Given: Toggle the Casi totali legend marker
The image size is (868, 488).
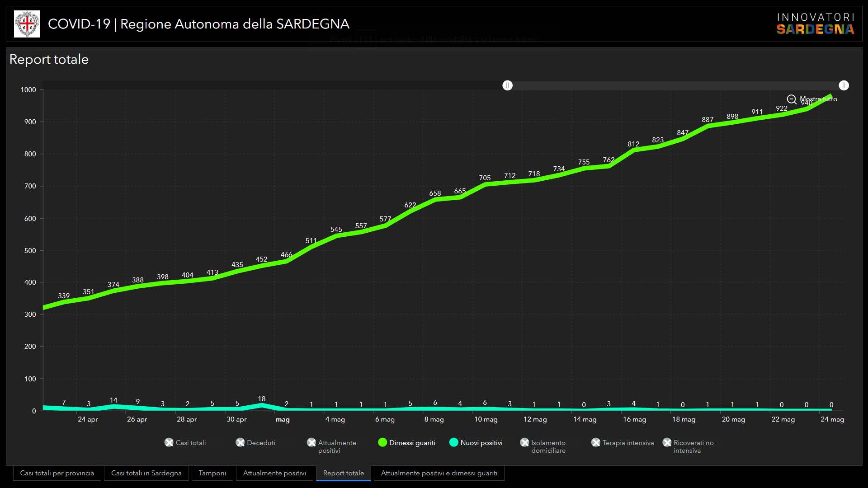Looking at the screenshot, I should coord(169,443).
